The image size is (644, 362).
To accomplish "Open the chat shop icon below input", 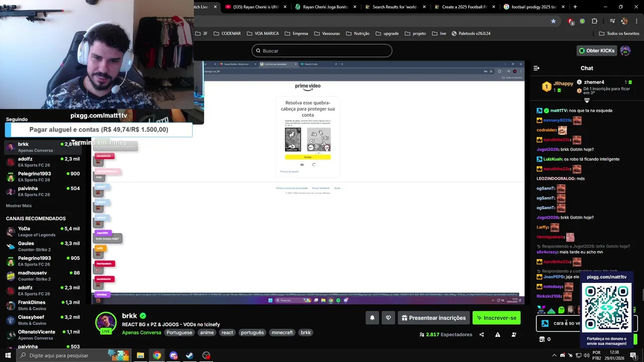I will [542, 339].
